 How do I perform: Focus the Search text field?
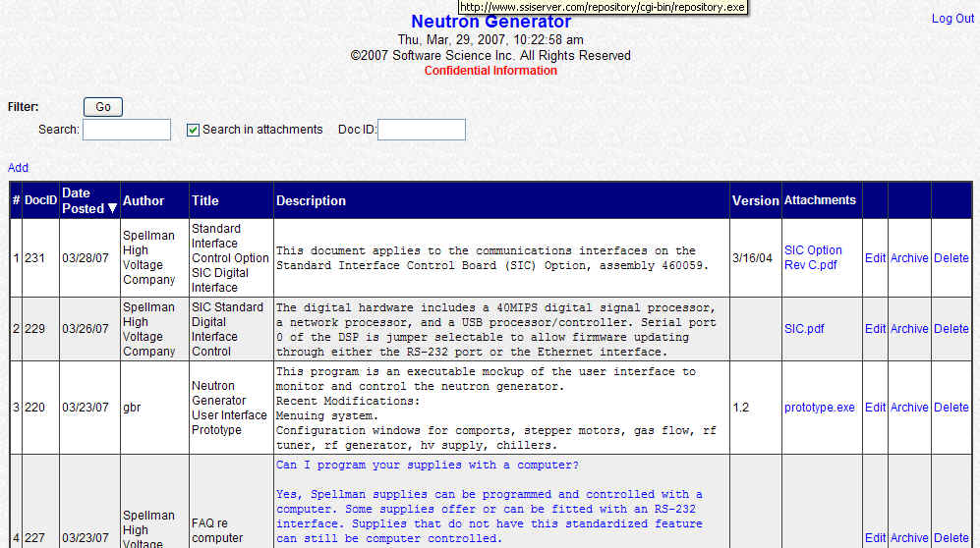(126, 130)
